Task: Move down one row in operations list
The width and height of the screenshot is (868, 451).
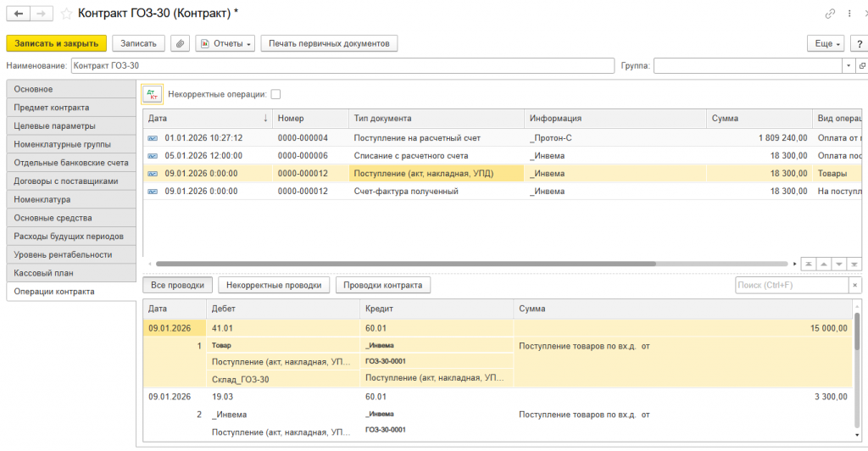Action: (x=839, y=264)
